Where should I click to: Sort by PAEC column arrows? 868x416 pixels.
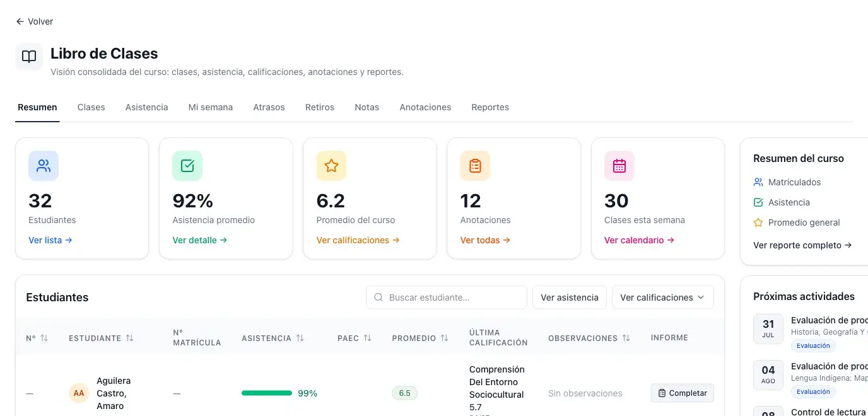pyautogui.click(x=367, y=338)
